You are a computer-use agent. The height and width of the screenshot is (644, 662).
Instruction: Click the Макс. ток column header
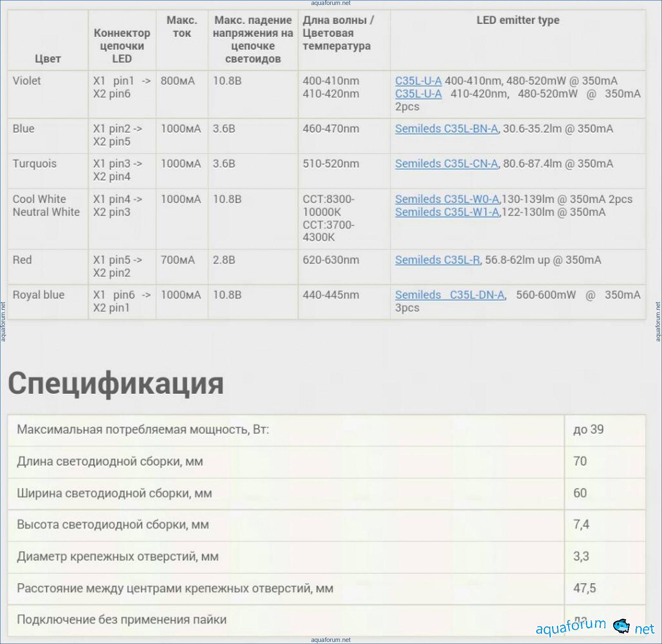[182, 26]
